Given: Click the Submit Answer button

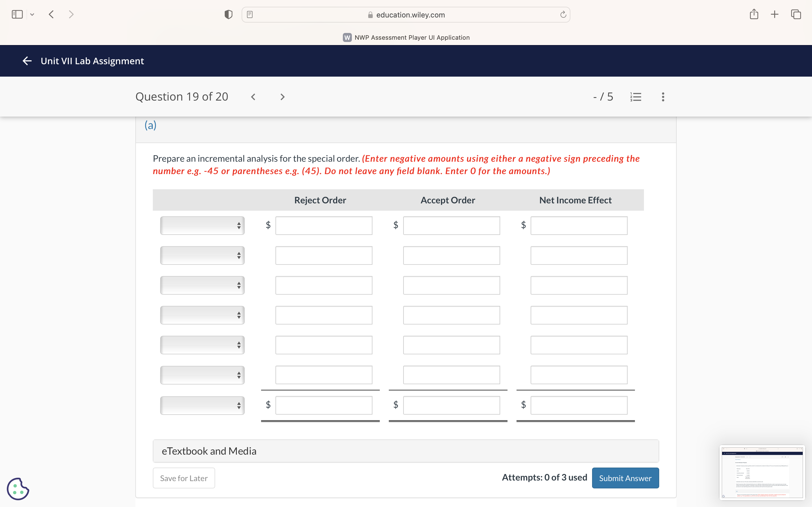Looking at the screenshot, I should coord(625,478).
